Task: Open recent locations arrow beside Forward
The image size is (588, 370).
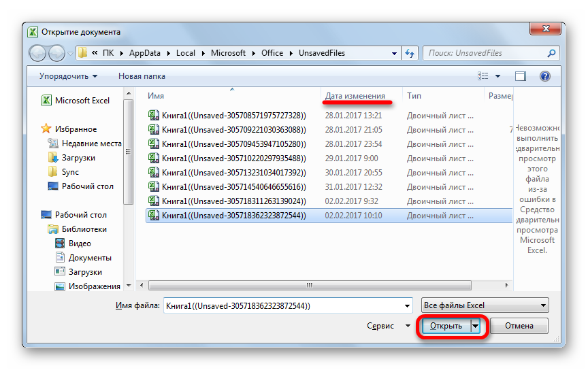Action: click(x=70, y=54)
